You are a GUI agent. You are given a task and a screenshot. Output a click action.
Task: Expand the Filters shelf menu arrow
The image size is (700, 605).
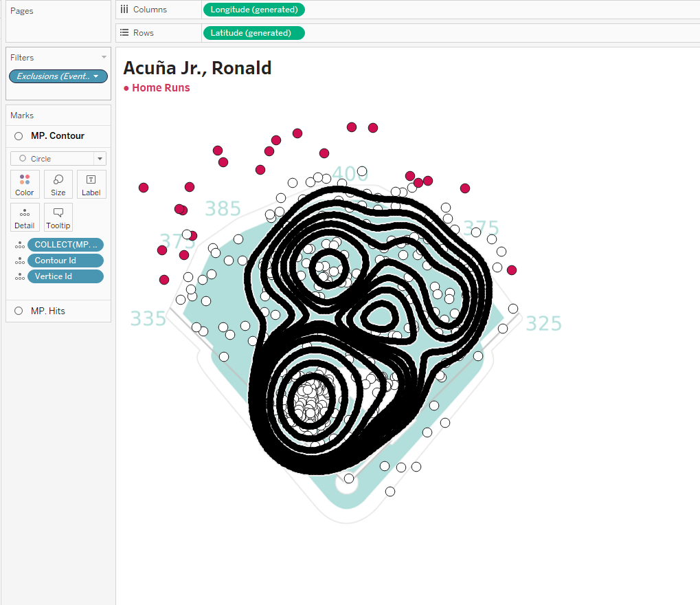pyautogui.click(x=104, y=58)
